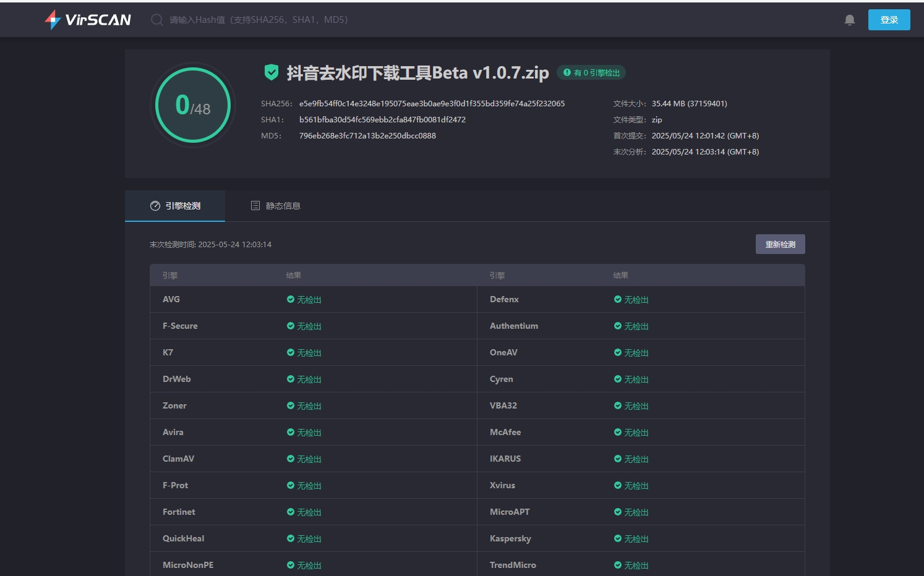The image size is (924, 576).
Task: Click the Fortinet result checkmark icon
Action: click(291, 512)
